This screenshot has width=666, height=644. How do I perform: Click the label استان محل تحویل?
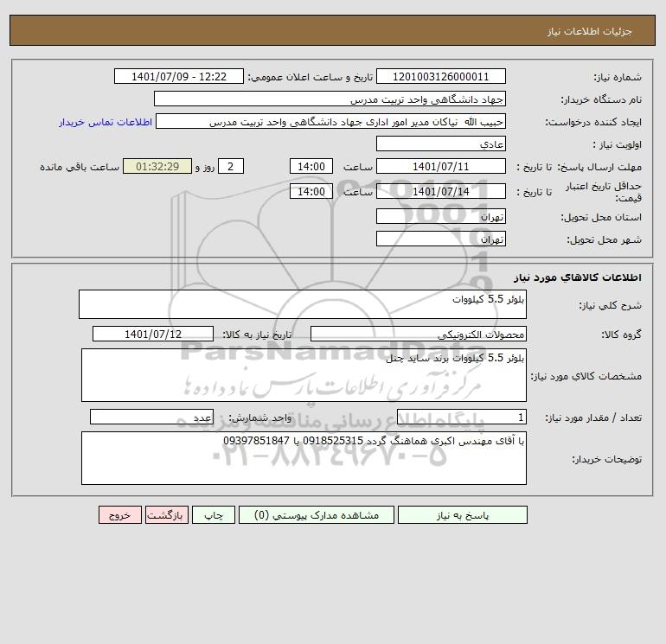click(601, 217)
